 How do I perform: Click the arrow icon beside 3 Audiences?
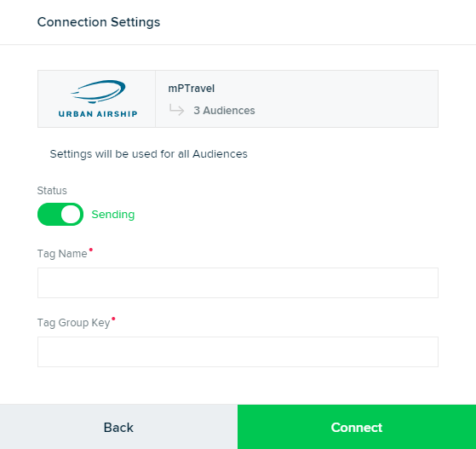tap(176, 110)
